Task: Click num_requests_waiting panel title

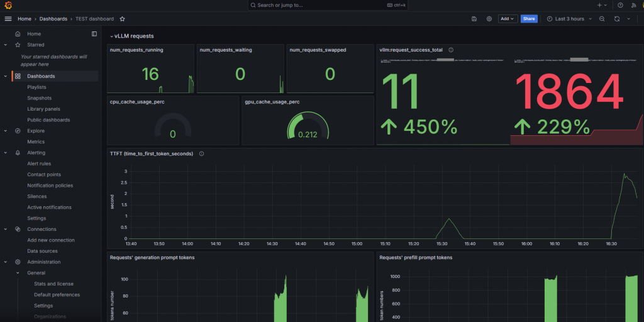Action: 226,50
